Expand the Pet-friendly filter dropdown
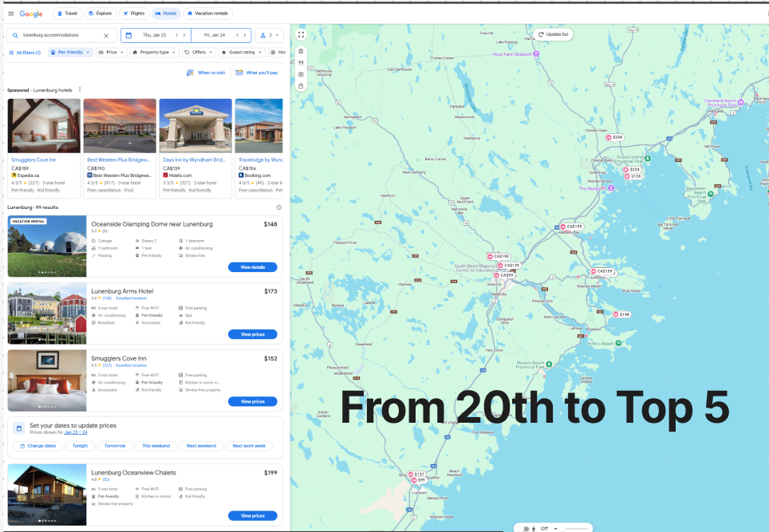The width and height of the screenshot is (769, 532). [70, 53]
